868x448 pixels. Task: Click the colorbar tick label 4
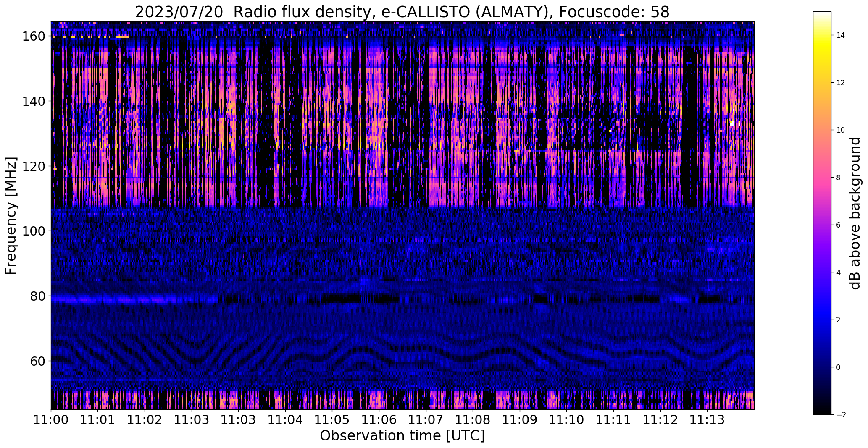(838, 272)
